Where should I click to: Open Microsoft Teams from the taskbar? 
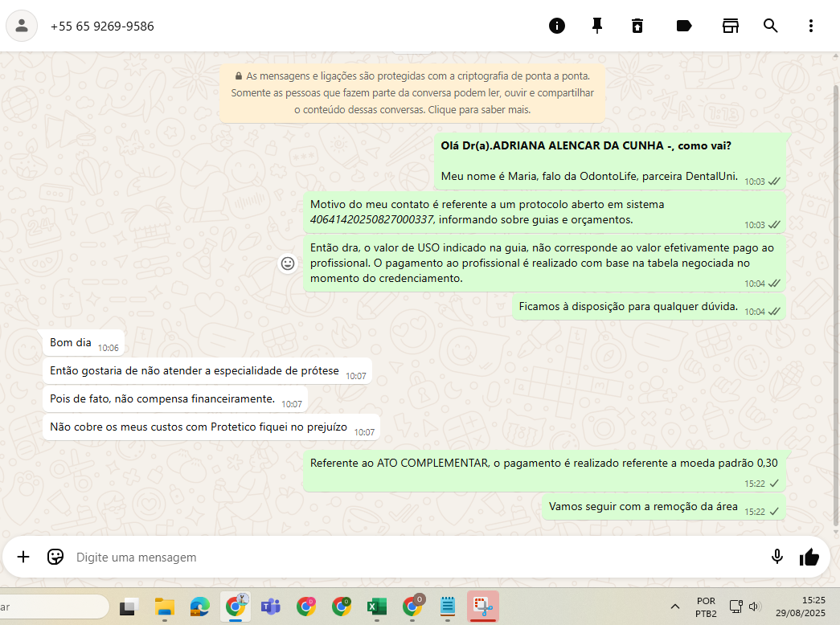pos(271,607)
